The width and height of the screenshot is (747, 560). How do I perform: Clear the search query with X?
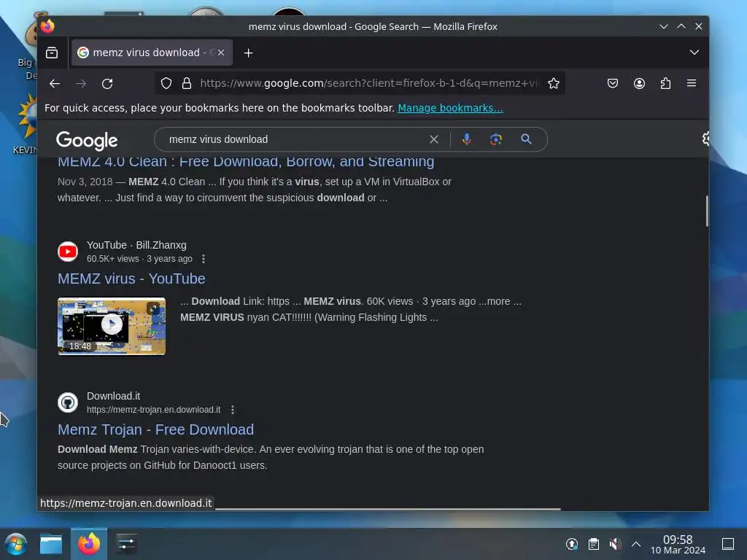click(433, 139)
